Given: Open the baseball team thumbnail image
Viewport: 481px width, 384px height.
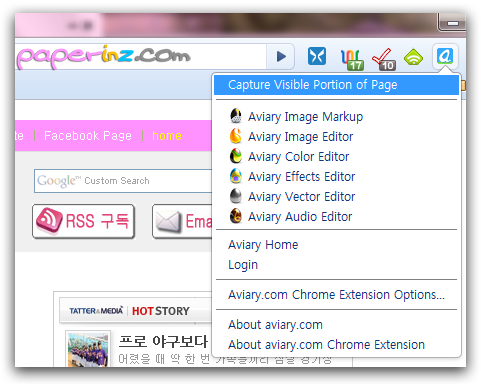Looking at the screenshot, I should [88, 349].
